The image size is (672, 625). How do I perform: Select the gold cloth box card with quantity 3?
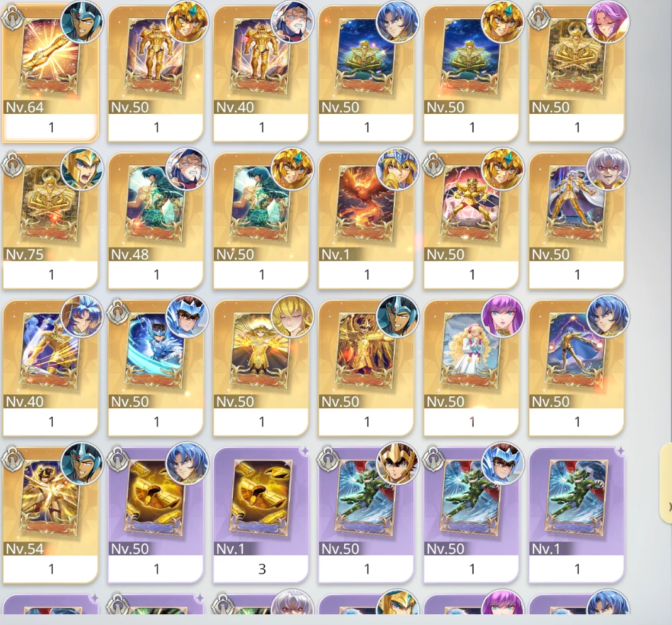[260, 516]
